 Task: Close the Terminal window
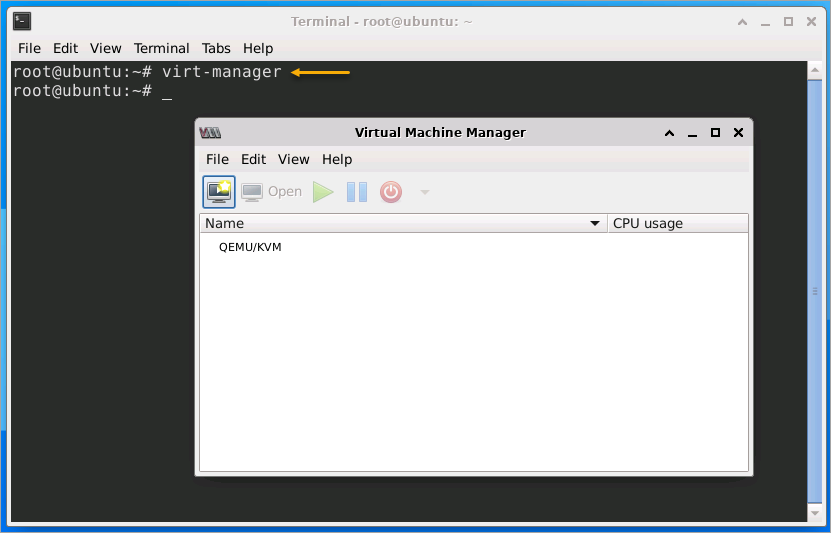pyautogui.click(x=811, y=21)
